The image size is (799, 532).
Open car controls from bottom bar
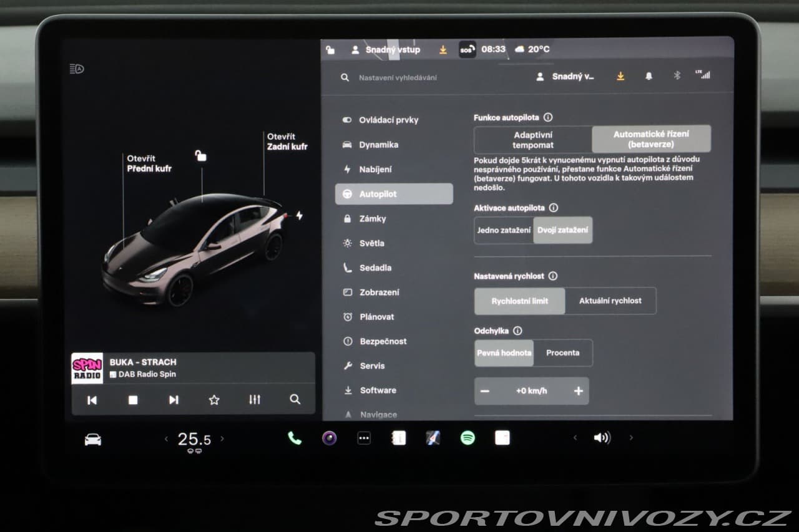tap(93, 440)
